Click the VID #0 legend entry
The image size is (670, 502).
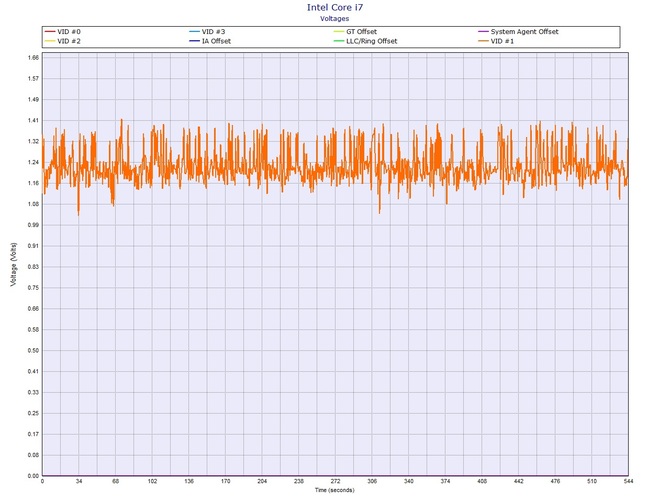click(62, 32)
